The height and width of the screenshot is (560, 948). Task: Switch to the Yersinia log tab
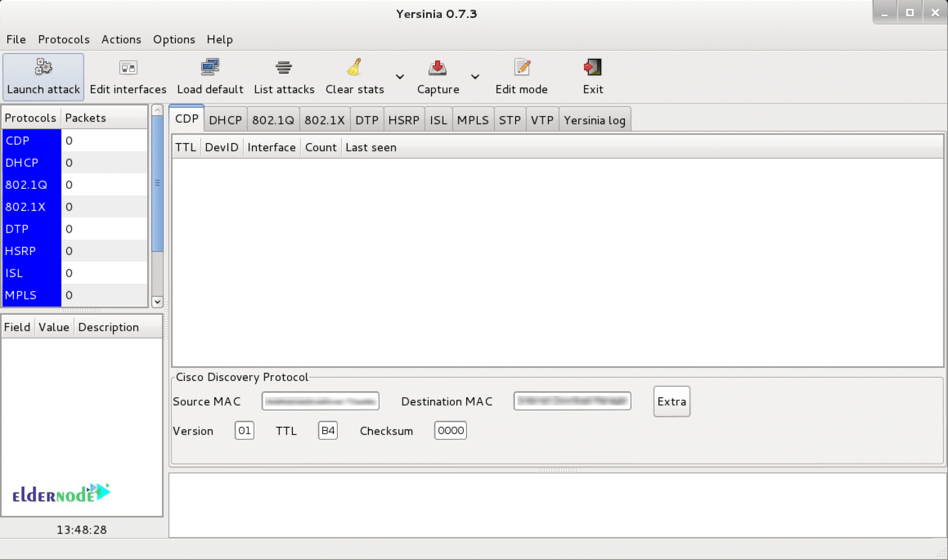click(x=595, y=119)
